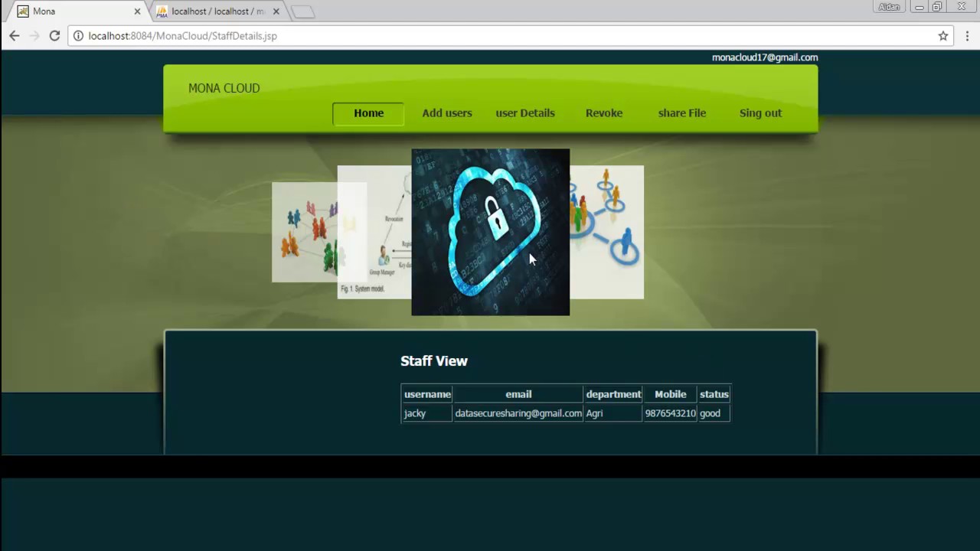Close the localhost phpMyAdmin tab

click(x=276, y=11)
